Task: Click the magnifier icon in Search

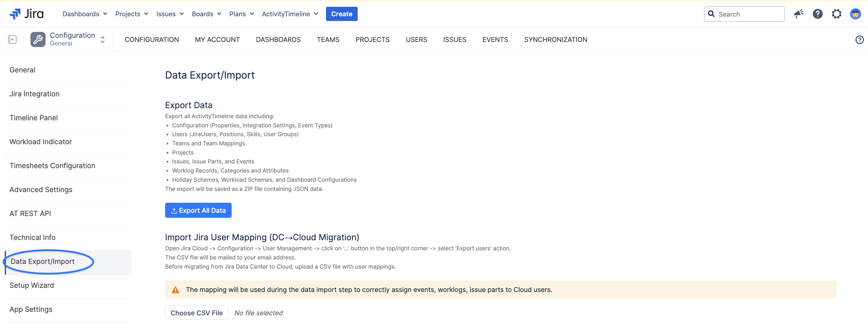Action: click(711, 14)
